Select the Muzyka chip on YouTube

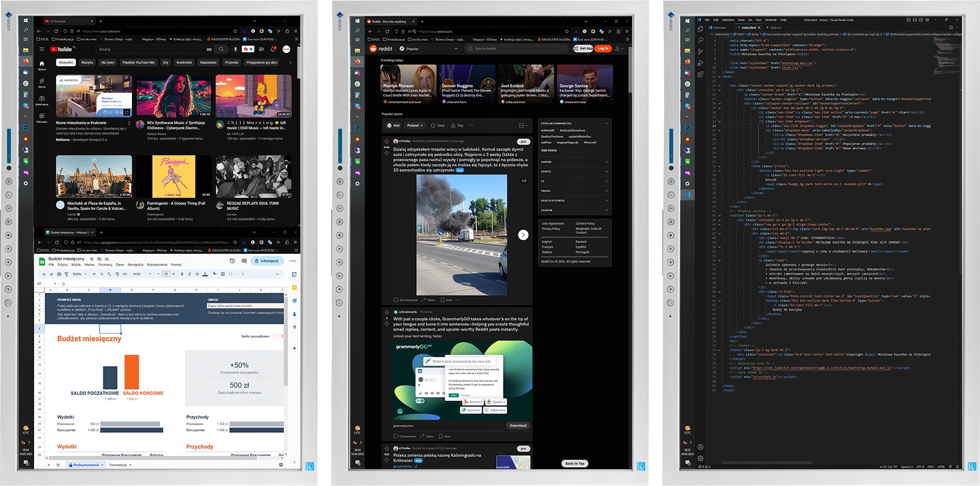pos(87,63)
